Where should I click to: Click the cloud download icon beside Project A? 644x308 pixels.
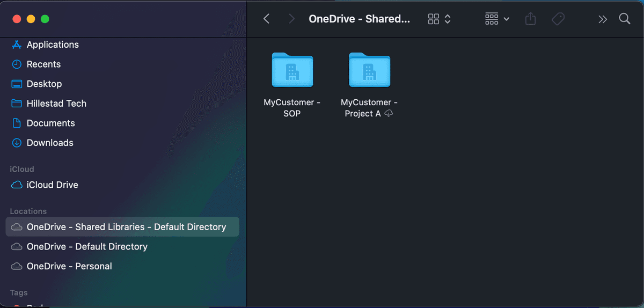(389, 113)
